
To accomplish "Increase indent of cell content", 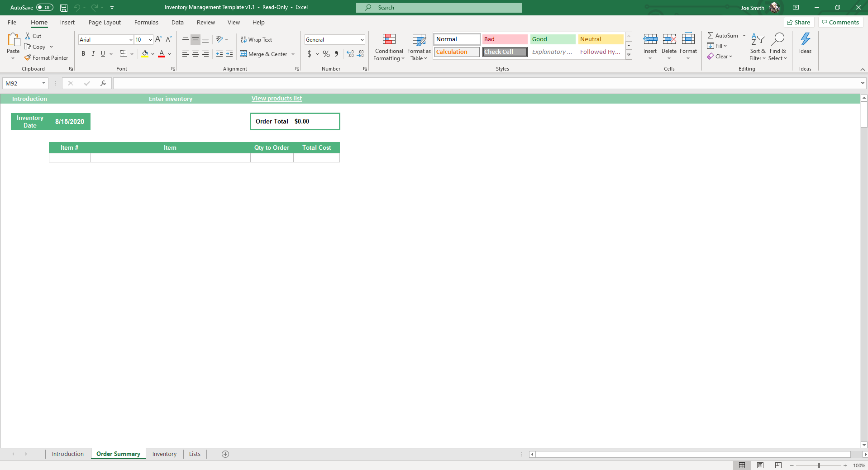I will [x=229, y=54].
